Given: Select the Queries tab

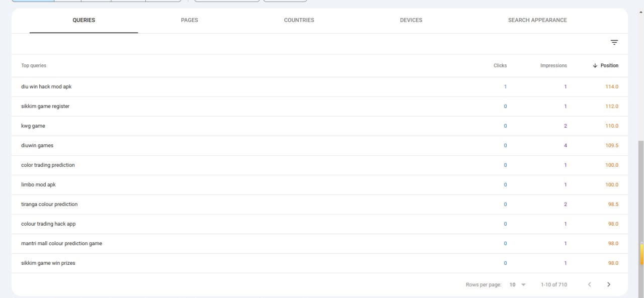Looking at the screenshot, I should pyautogui.click(x=84, y=20).
